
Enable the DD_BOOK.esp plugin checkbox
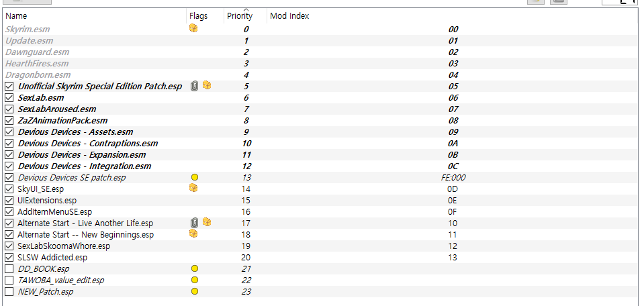[9, 269]
